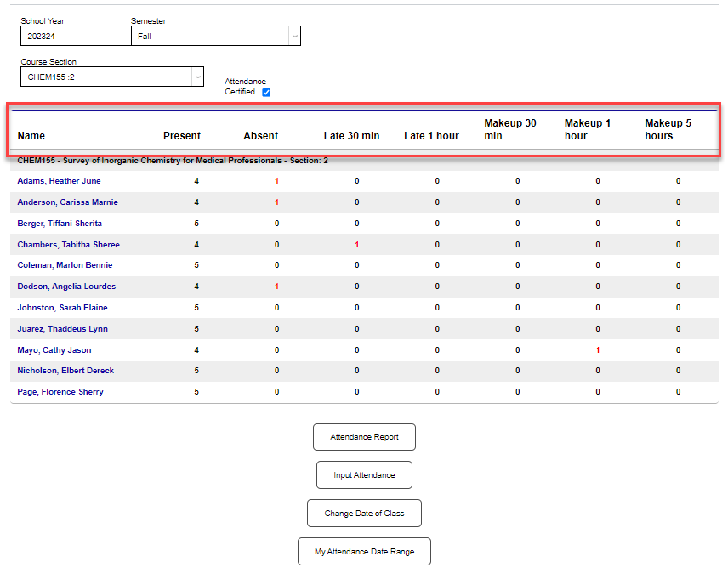The height and width of the screenshot is (568, 728).
Task: Open My Attendance Date Range
Action: click(364, 551)
